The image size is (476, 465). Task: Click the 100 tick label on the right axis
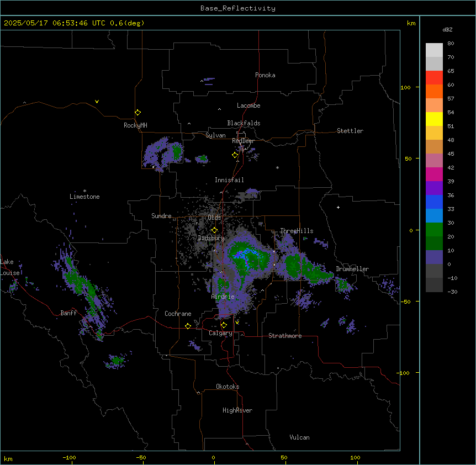coord(405,87)
